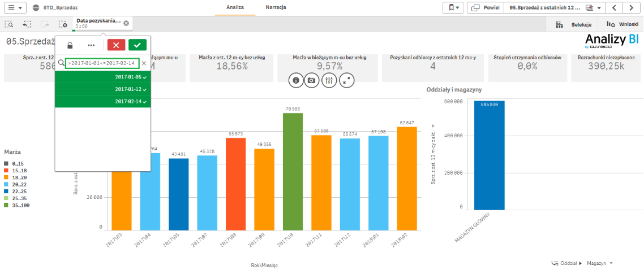
Task: Step back one selection
Action: (x=27, y=24)
